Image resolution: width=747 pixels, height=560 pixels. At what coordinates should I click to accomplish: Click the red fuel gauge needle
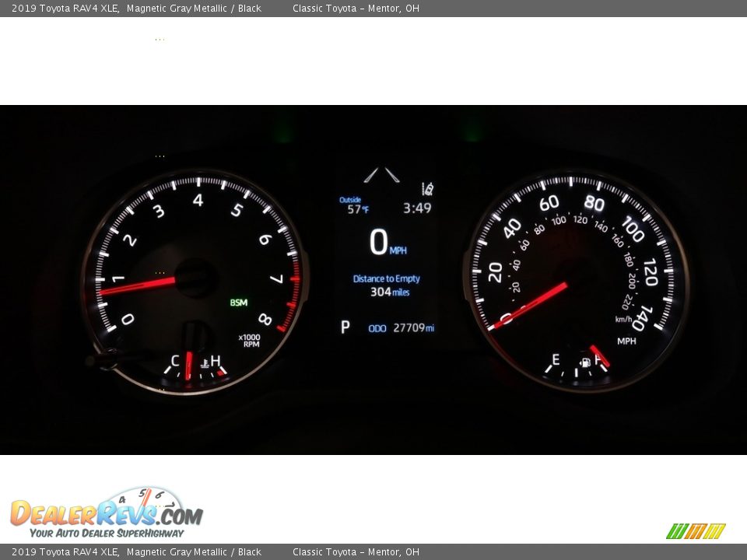[x=599, y=355]
